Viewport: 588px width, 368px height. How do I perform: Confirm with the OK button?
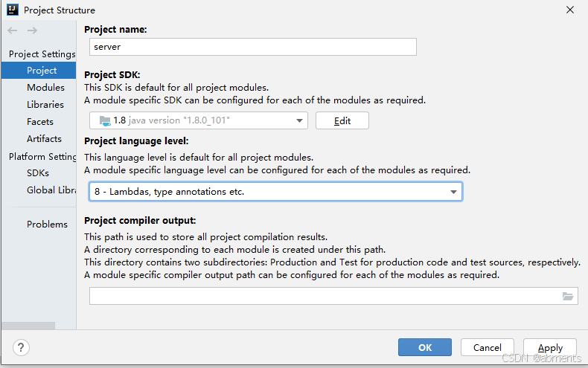click(x=424, y=347)
